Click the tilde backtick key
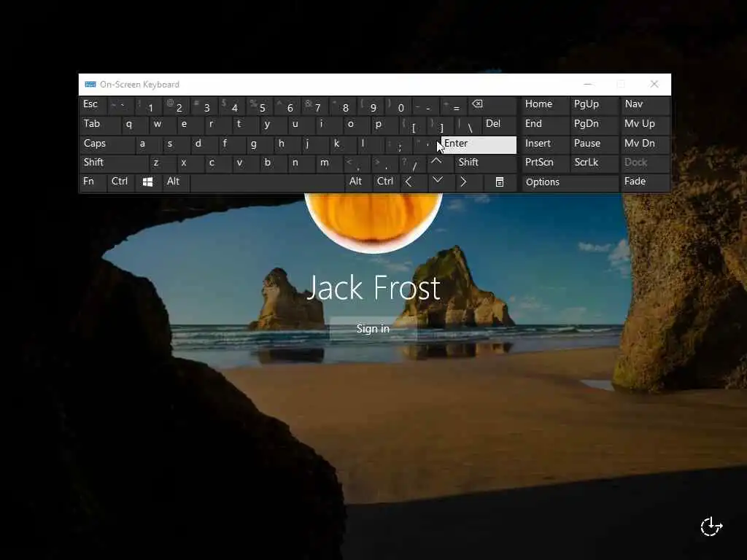Screen dimensions: 747x560 (121, 106)
